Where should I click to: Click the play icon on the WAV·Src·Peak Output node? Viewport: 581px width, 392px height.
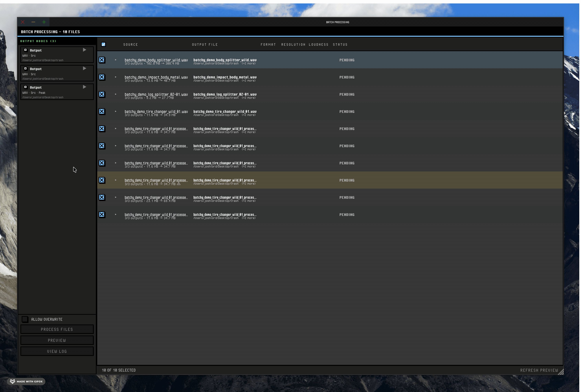84,87
